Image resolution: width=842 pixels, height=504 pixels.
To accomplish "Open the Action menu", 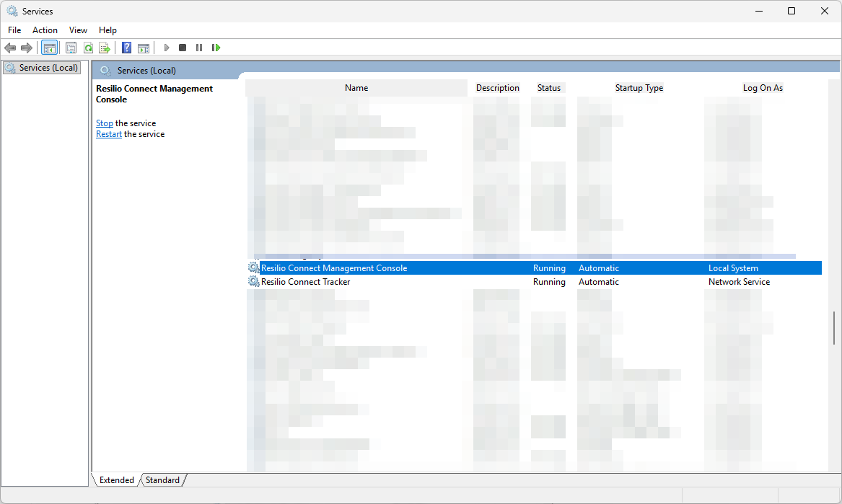I will click(x=45, y=30).
